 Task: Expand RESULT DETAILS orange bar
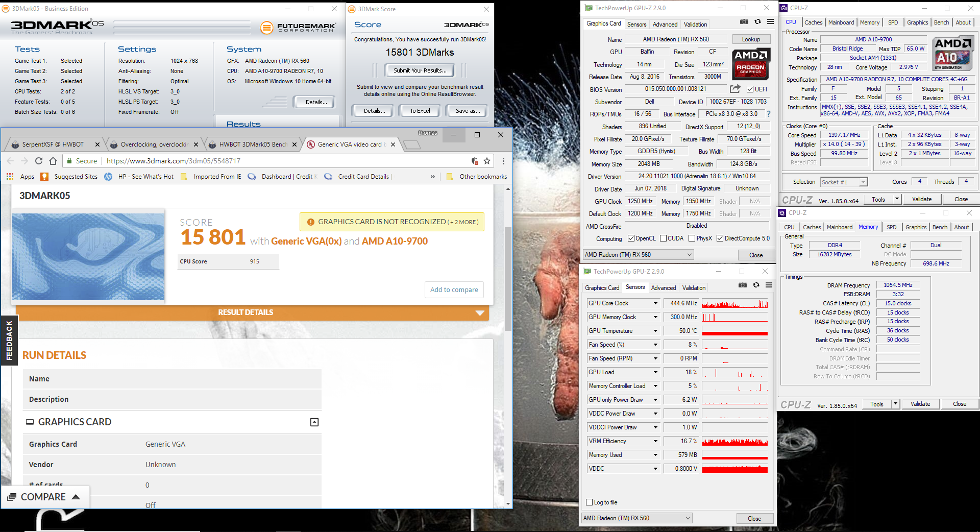(x=253, y=312)
